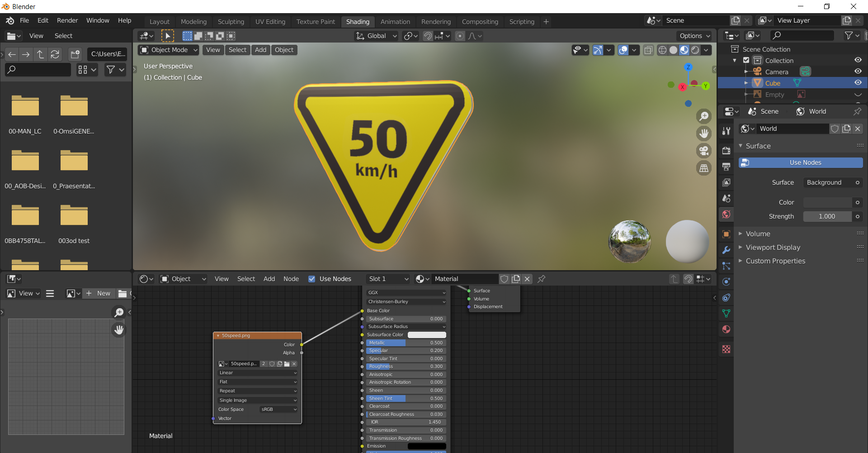Click the pan hand icon in viewport
Viewport: 868px width, 453px height.
704,134
